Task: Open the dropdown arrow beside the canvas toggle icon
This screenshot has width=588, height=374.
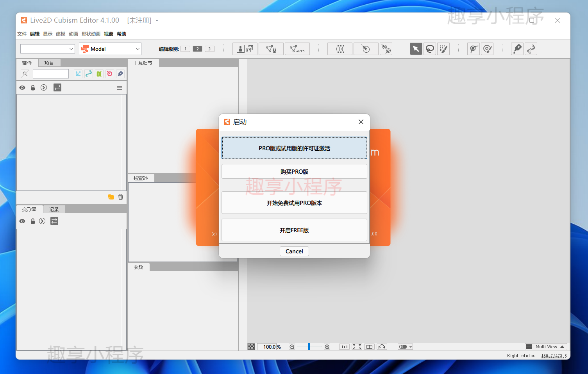Action: click(411, 347)
